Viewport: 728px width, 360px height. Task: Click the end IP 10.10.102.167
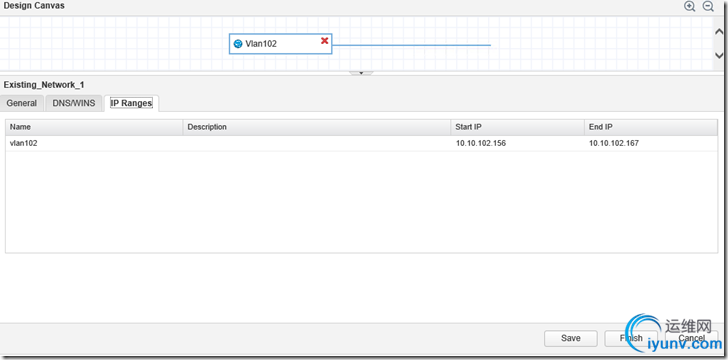pyautogui.click(x=614, y=144)
